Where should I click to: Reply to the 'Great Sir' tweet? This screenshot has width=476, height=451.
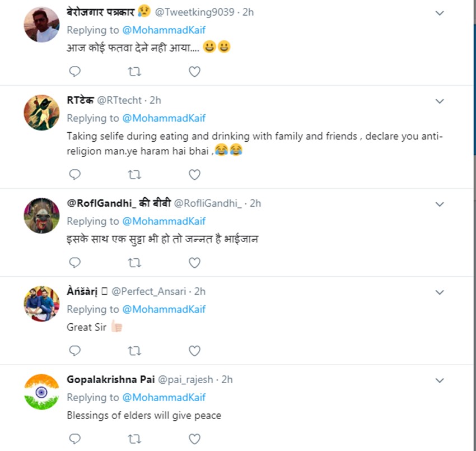click(74, 351)
